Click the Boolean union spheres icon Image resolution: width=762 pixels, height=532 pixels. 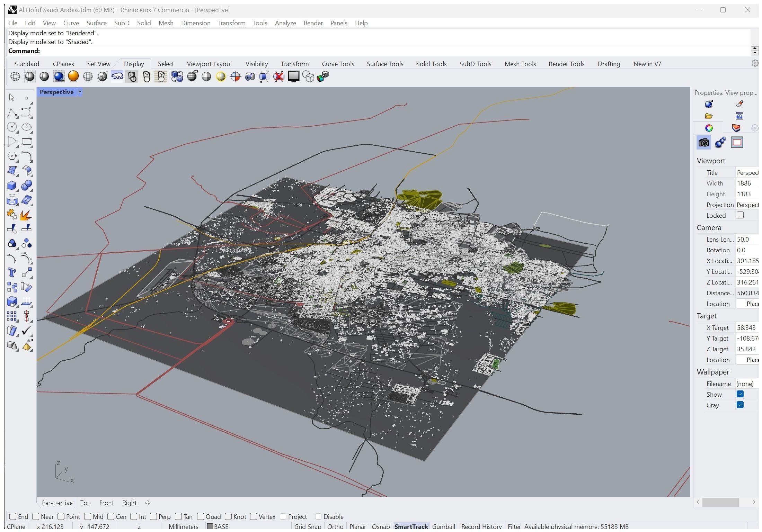pos(27,186)
